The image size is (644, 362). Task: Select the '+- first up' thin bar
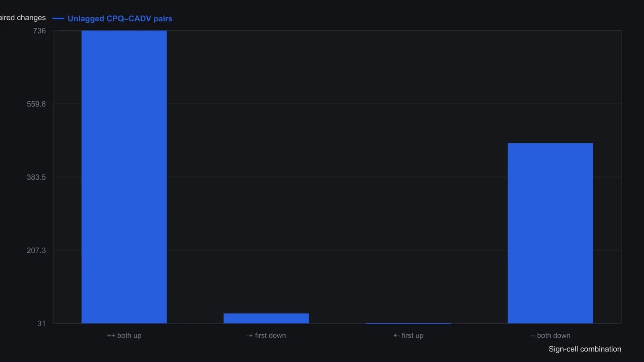point(408,323)
